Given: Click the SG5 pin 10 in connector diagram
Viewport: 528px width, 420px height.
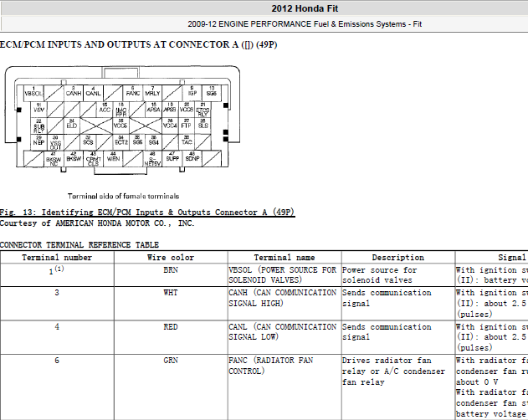Looking at the screenshot, I should click(x=212, y=93).
